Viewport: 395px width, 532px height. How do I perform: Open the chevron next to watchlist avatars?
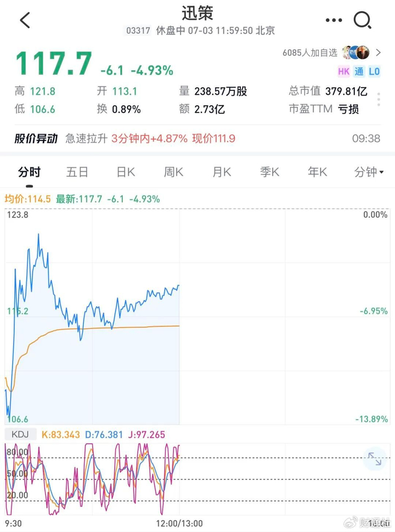379,53
